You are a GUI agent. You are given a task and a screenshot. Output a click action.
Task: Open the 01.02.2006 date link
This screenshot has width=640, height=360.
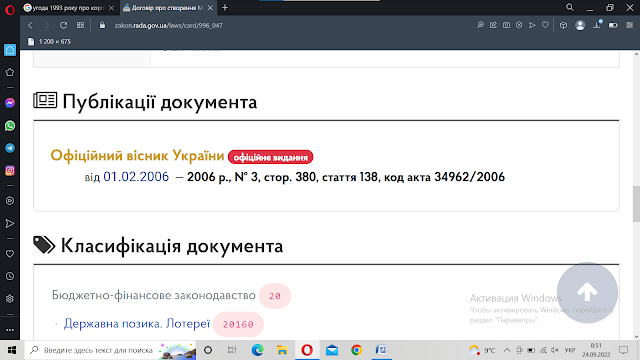[136, 177]
